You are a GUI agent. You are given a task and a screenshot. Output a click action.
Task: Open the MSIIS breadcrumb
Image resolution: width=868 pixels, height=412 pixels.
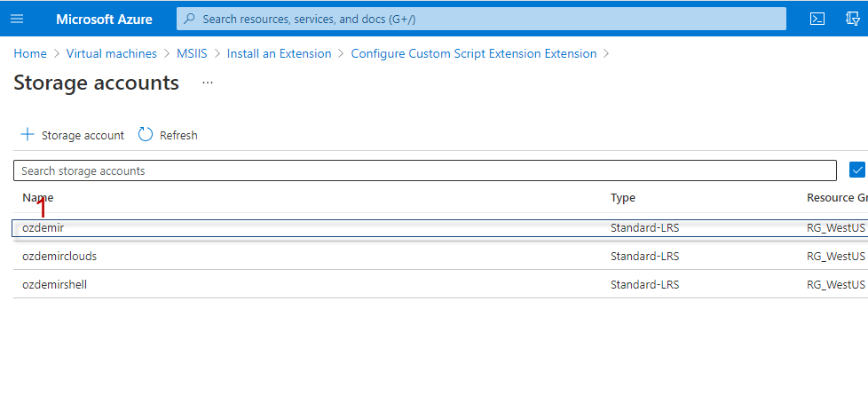click(x=192, y=53)
